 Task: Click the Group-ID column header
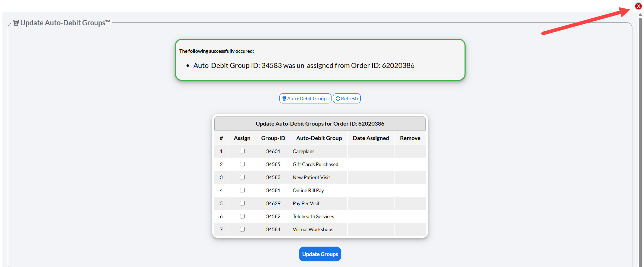click(273, 138)
